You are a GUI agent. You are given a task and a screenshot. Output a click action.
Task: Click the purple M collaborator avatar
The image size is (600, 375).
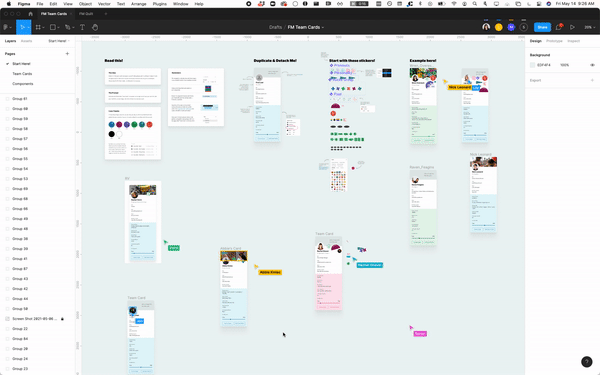click(511, 27)
